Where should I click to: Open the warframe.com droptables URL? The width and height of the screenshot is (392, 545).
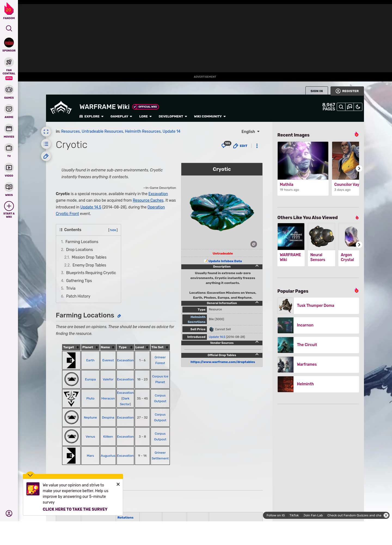[x=223, y=362]
